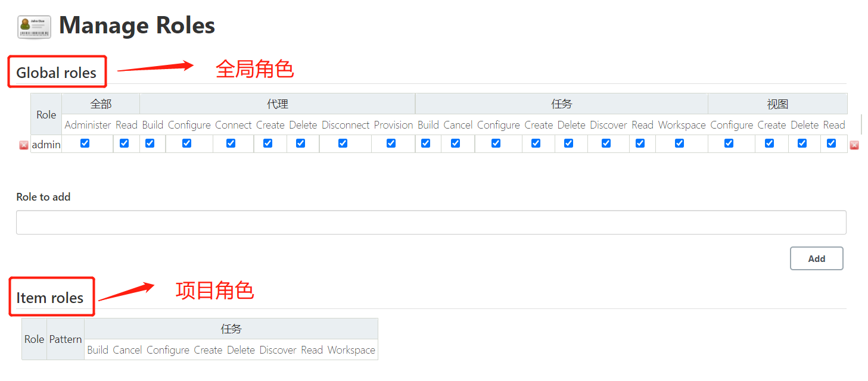This screenshot has height=381, width=868.
Task: Toggle admin's 代理 Connect checkbox
Action: [231, 143]
